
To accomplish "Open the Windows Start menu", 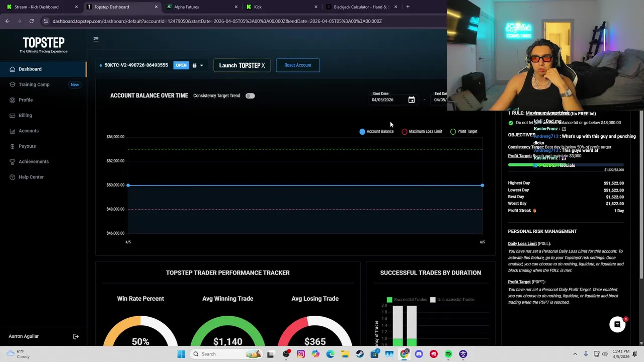I will click(181, 354).
